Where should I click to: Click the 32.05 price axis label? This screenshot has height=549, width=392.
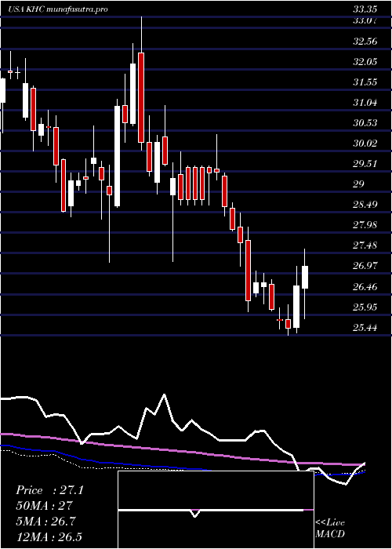(x=365, y=62)
